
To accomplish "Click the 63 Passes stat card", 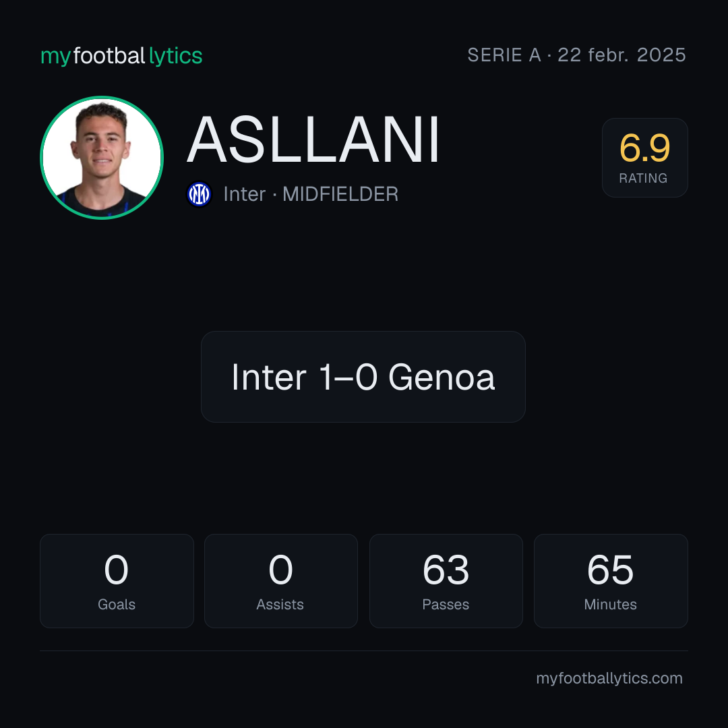I will coord(446,581).
